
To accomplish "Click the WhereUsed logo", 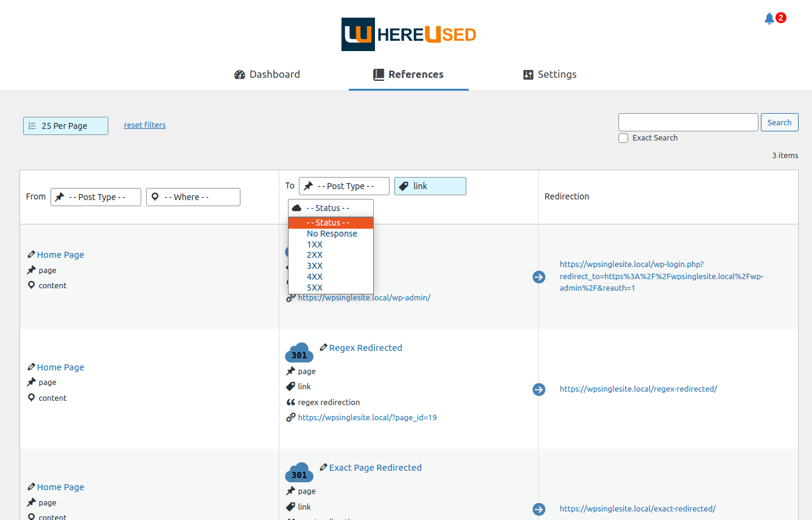I will [x=408, y=34].
